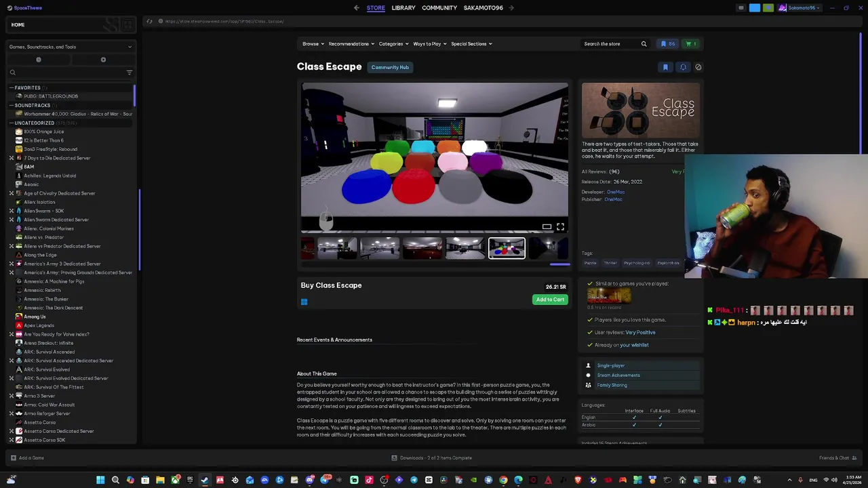Click the Add a Game plus icon
This screenshot has height=488, width=868.
12,458
